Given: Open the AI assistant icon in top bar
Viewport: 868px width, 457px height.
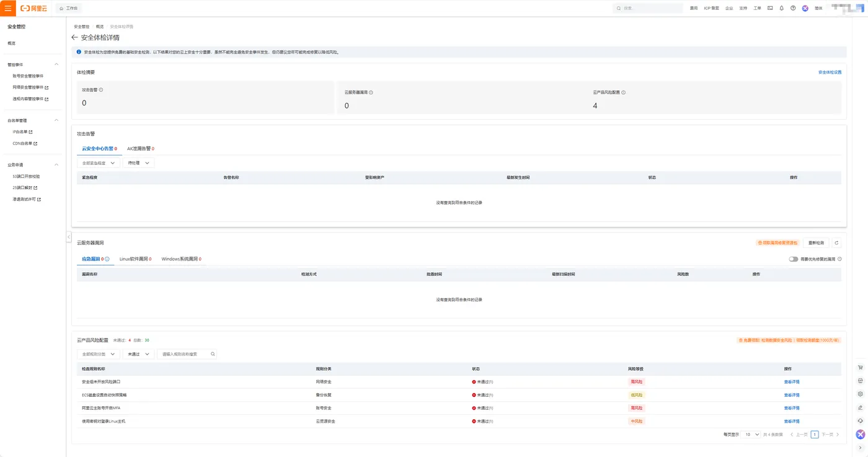Looking at the screenshot, I should pyautogui.click(x=805, y=8).
